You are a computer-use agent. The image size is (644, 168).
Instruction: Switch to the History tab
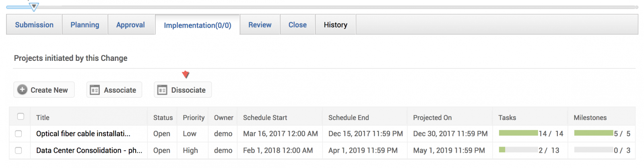(336, 25)
